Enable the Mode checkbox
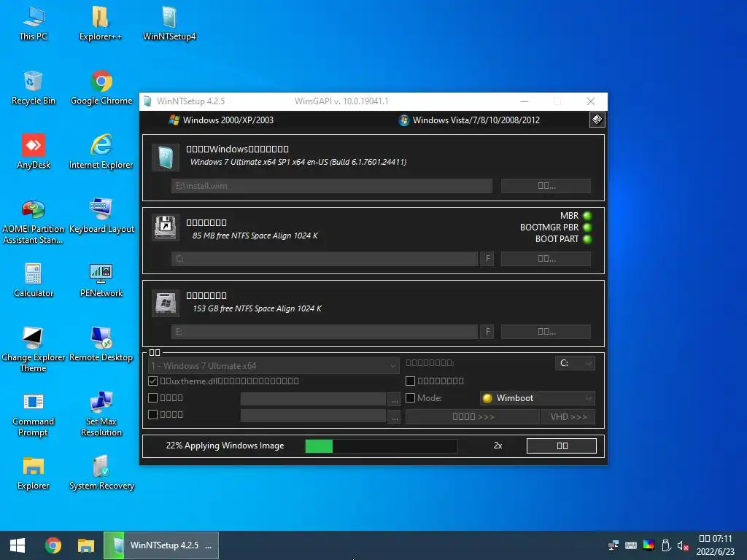 click(410, 397)
